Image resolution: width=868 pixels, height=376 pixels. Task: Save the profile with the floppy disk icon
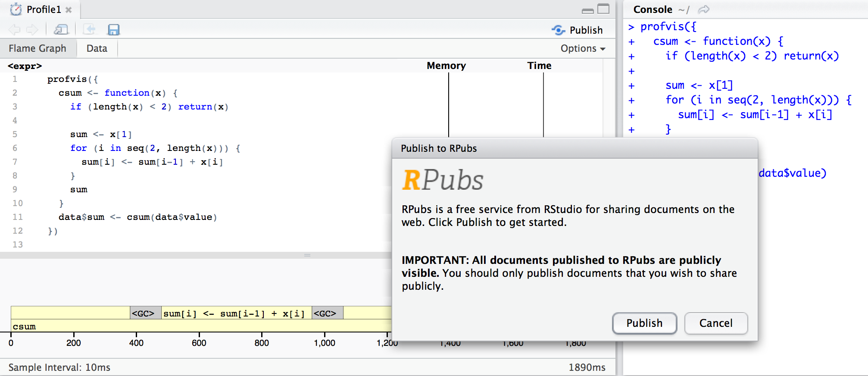pos(114,29)
